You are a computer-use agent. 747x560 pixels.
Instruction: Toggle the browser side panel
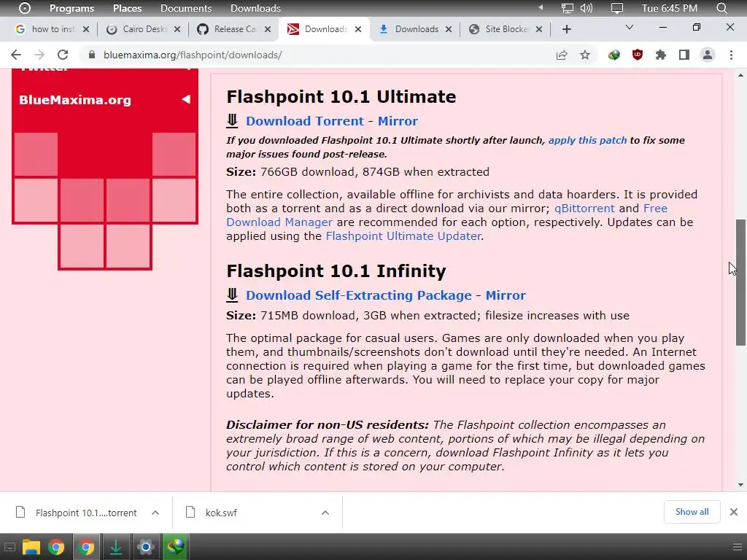[684, 55]
